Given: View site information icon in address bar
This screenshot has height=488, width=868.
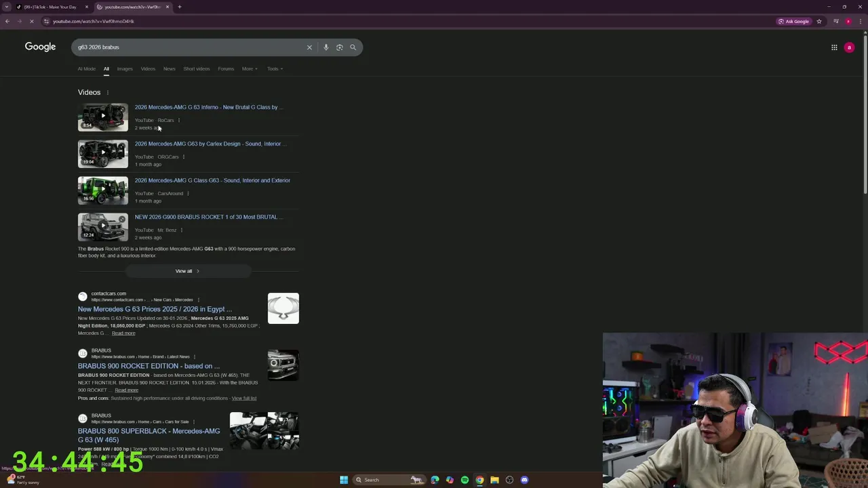Looking at the screenshot, I should point(46,21).
